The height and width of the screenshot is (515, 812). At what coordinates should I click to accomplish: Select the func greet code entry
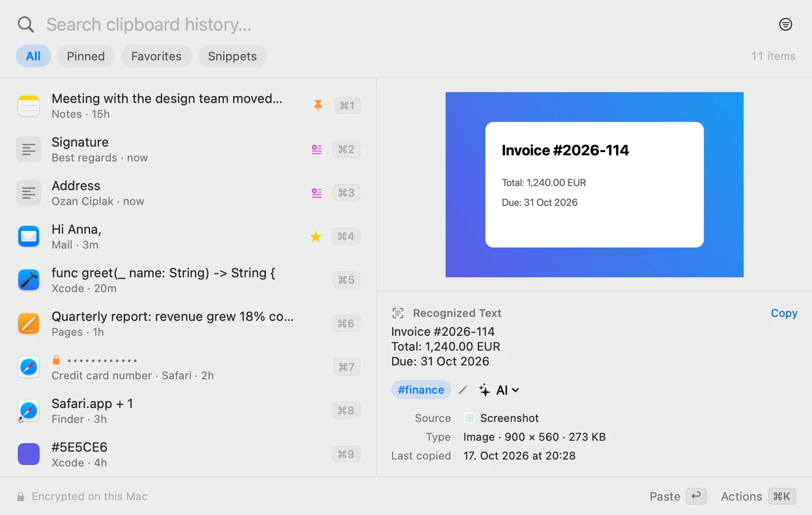click(188, 280)
